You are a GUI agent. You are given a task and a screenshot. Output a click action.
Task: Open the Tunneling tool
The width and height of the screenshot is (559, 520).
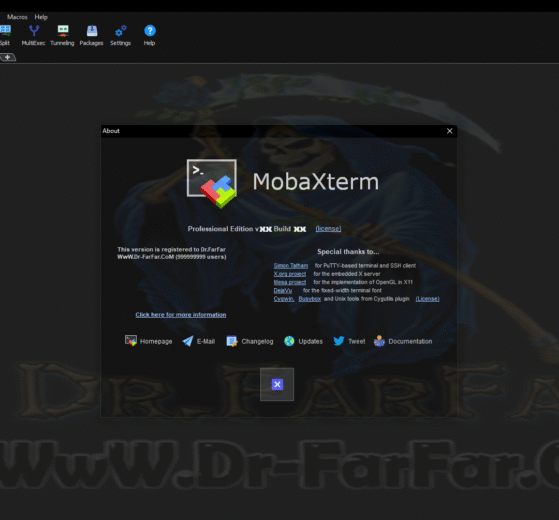(x=62, y=35)
